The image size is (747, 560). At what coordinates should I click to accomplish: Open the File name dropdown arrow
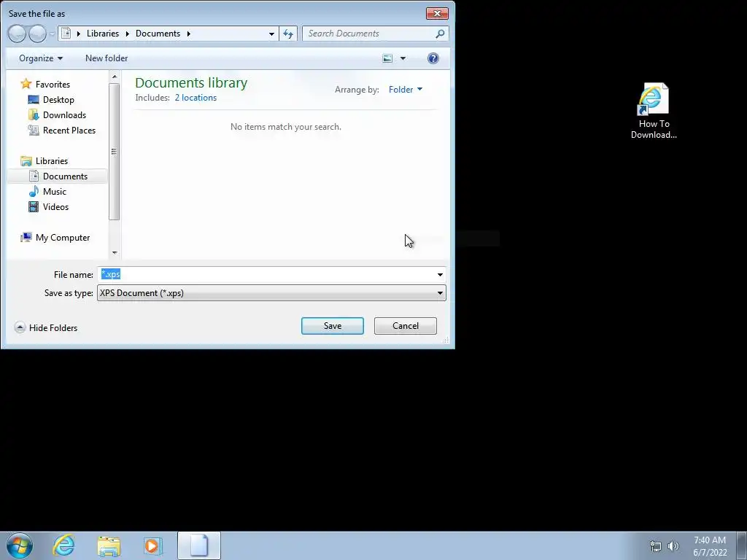pos(440,275)
